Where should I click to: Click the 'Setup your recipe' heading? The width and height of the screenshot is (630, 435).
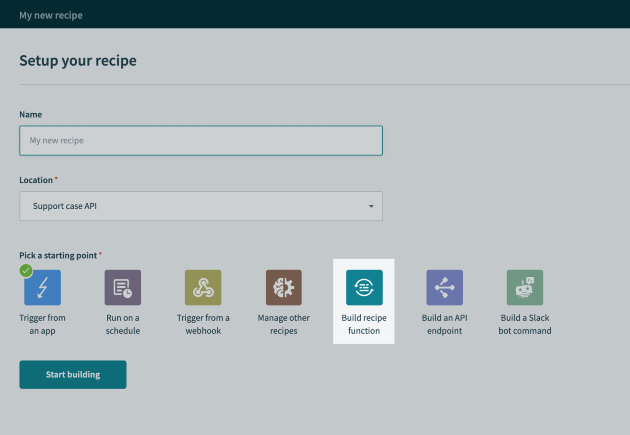78,61
